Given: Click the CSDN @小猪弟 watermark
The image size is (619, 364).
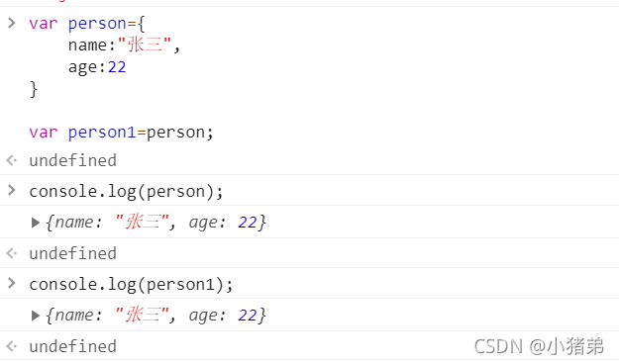Looking at the screenshot, I should click(539, 346).
